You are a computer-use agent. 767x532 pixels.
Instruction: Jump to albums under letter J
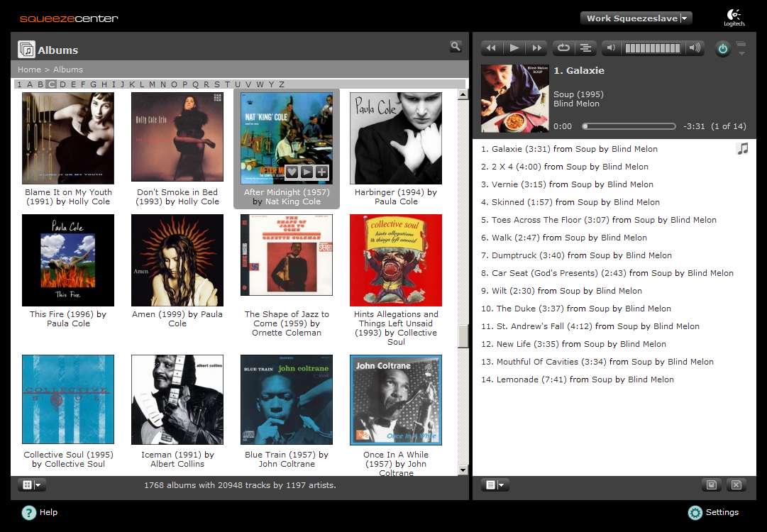tap(122, 84)
